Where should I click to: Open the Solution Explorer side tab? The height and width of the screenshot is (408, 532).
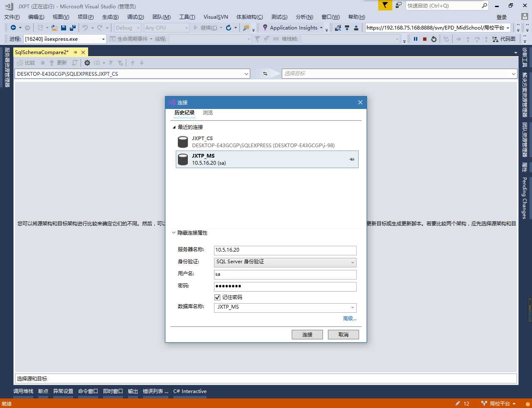(x=525, y=94)
